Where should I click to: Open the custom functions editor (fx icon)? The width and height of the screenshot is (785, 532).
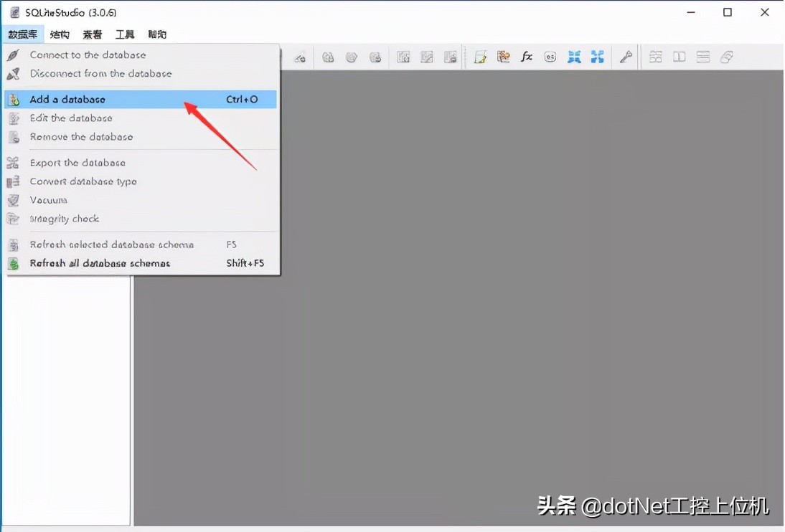click(x=526, y=57)
